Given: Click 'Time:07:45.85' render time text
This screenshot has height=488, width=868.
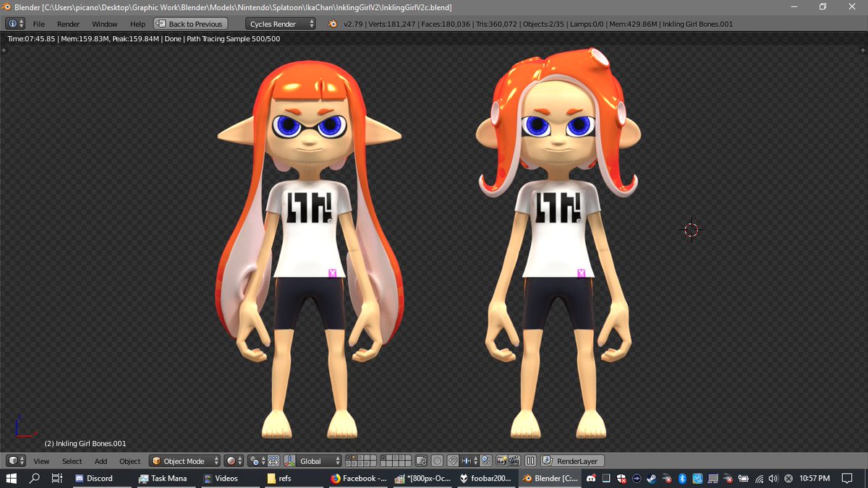Looking at the screenshot, I should click(31, 38).
